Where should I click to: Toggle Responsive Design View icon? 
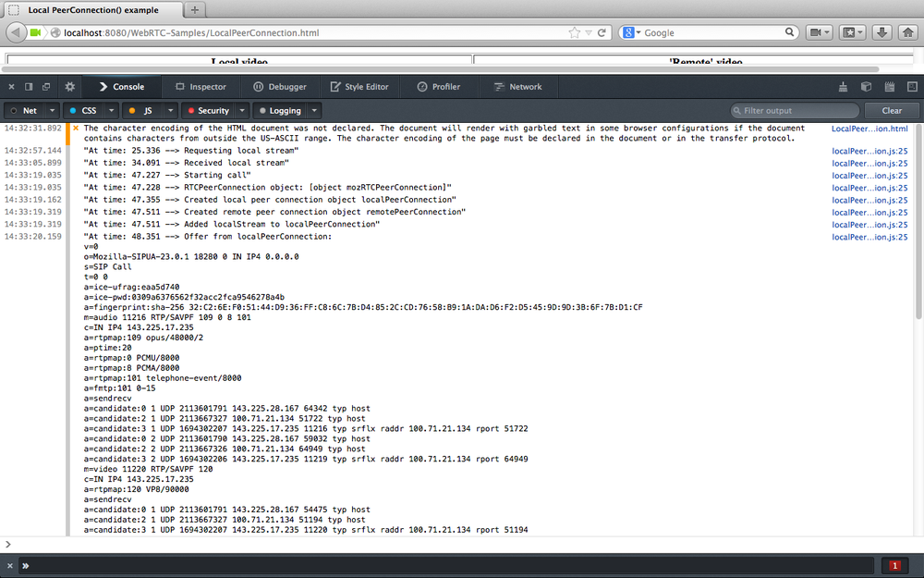tap(912, 86)
